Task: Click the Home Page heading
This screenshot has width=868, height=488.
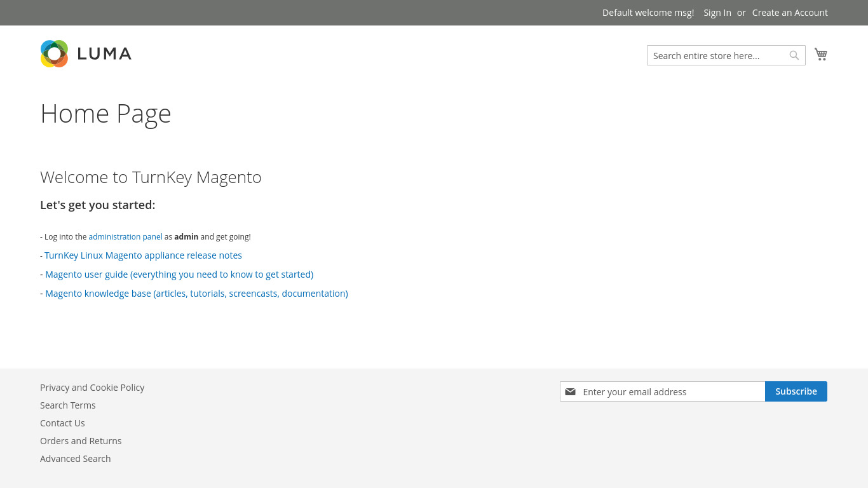Action: [x=105, y=114]
